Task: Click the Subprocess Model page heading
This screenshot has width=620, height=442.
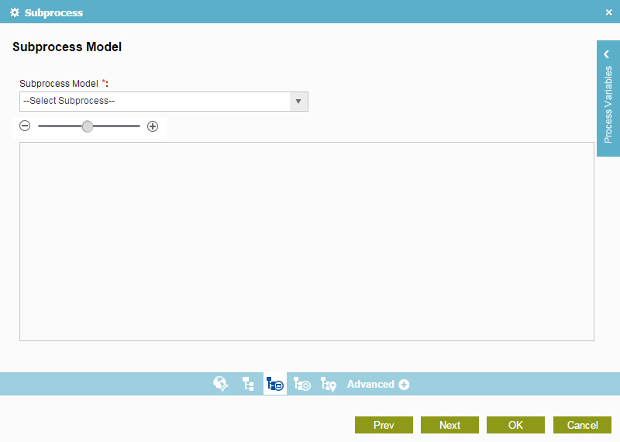Action: click(x=67, y=47)
